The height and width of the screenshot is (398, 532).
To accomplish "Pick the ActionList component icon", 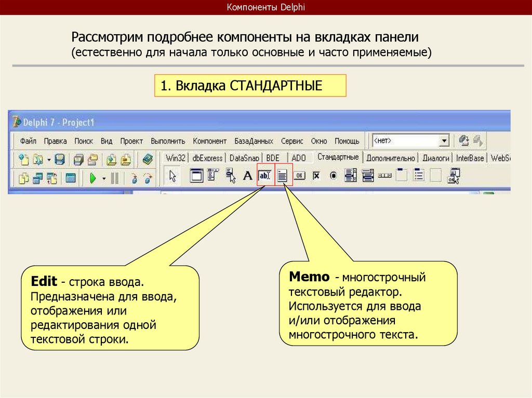I will point(454,176).
